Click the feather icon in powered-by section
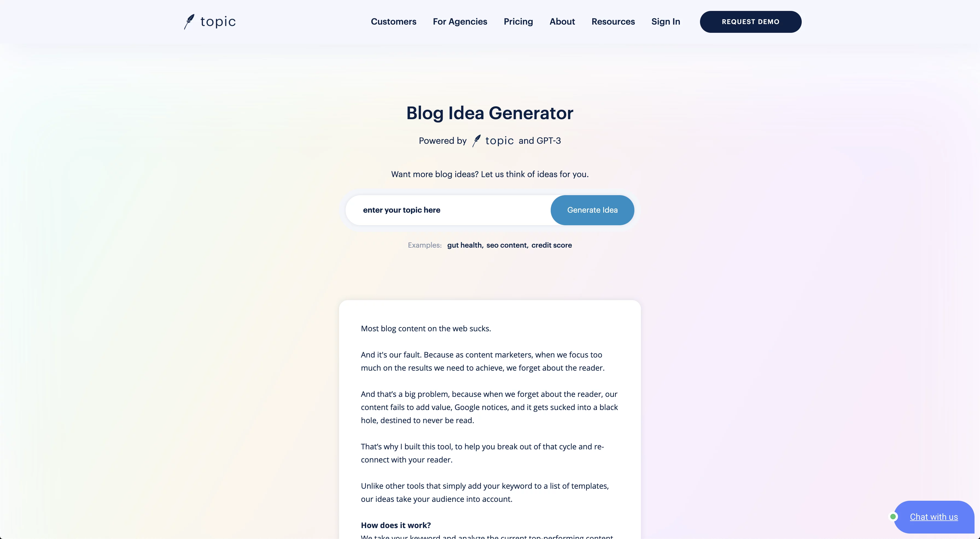 click(477, 140)
